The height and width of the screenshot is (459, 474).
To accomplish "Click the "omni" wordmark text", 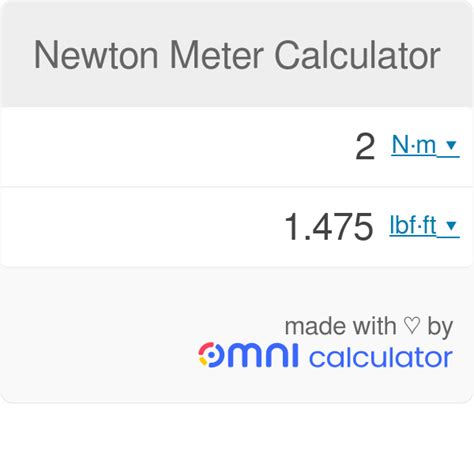I will (248, 355).
